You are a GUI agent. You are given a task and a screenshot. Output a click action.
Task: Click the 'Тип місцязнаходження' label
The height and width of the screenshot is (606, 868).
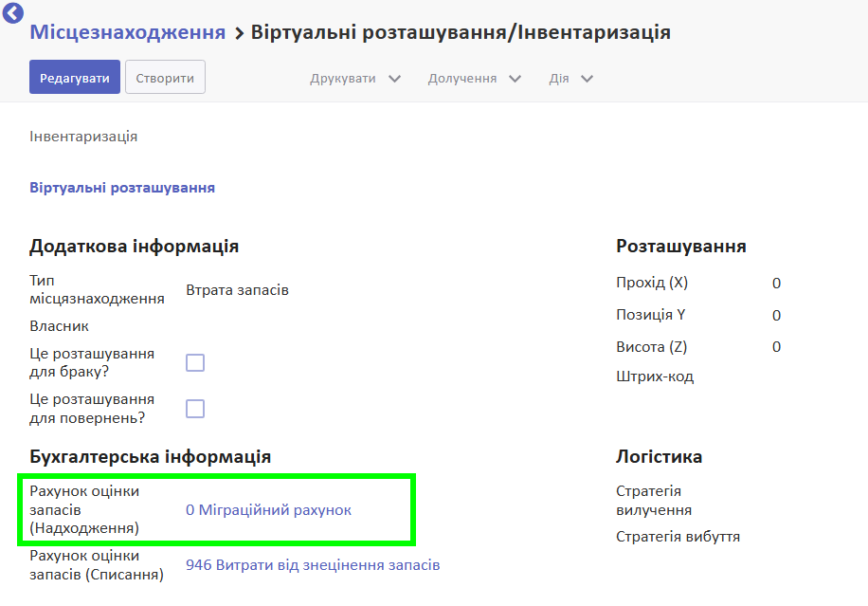click(x=97, y=289)
